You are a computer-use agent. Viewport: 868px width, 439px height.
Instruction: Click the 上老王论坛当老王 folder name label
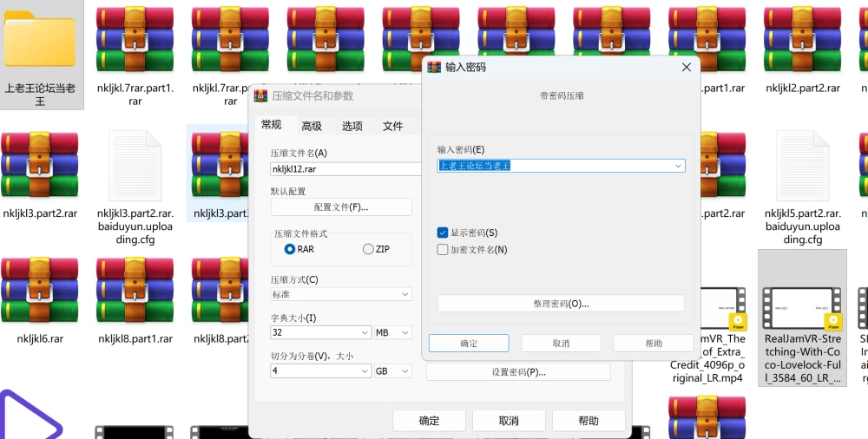pos(40,94)
